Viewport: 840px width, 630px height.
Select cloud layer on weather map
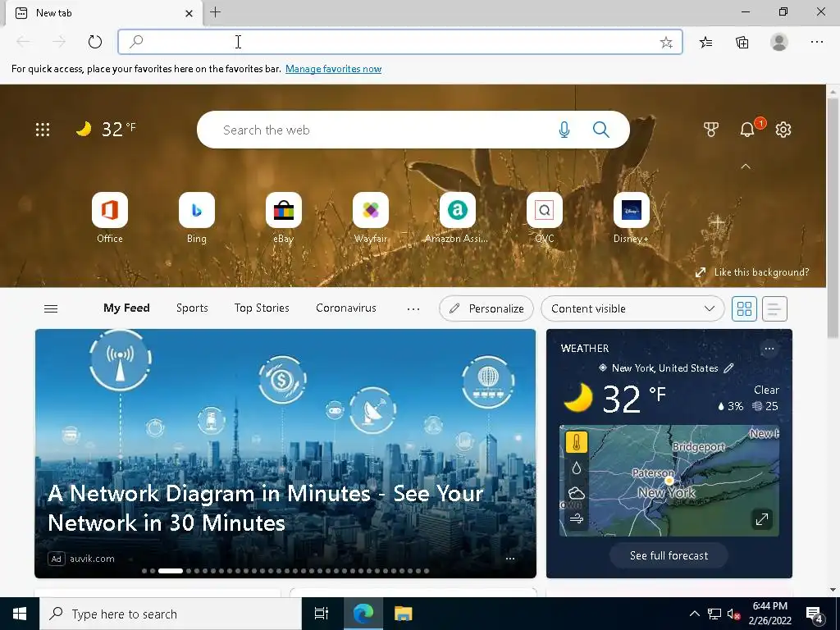tap(577, 493)
